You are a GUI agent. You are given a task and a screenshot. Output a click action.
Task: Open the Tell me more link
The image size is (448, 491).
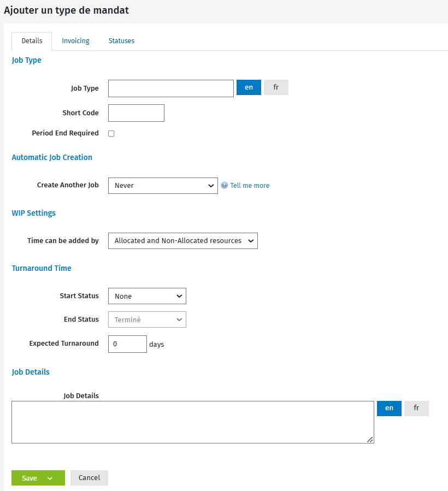[x=250, y=185]
